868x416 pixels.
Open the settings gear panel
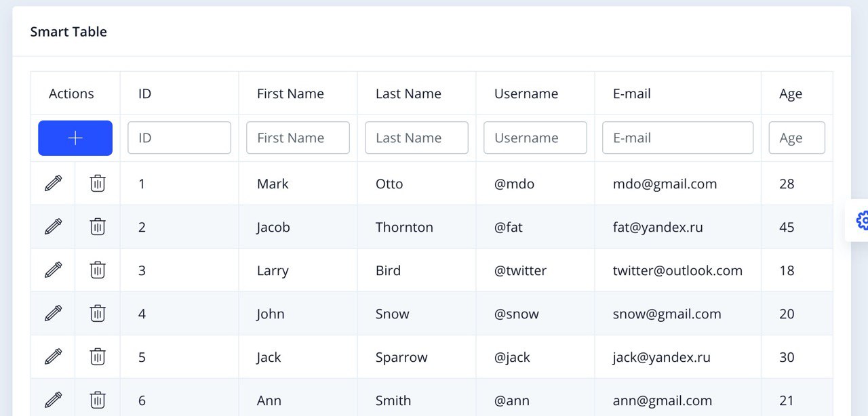click(861, 220)
